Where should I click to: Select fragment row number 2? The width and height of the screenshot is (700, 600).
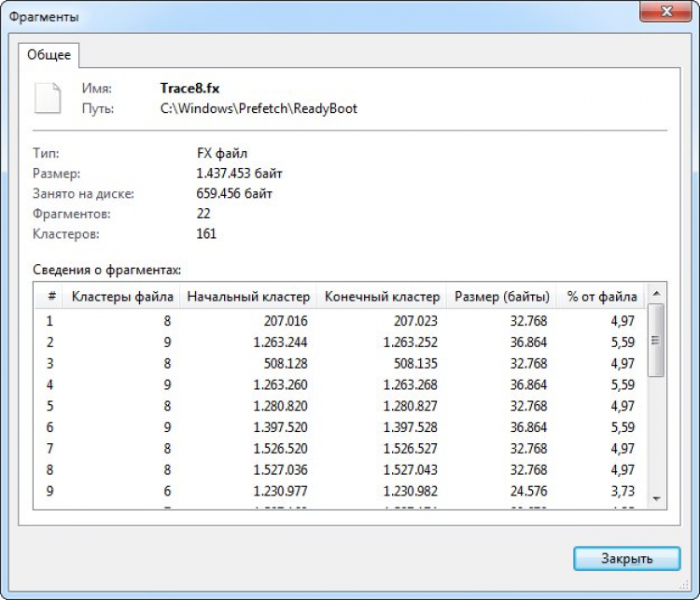tap(341, 342)
